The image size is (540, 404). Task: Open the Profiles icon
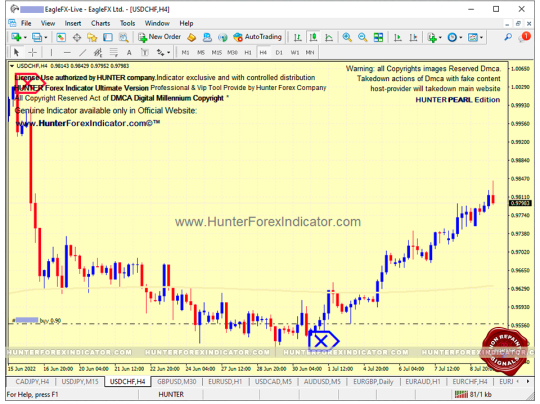pos(37,37)
